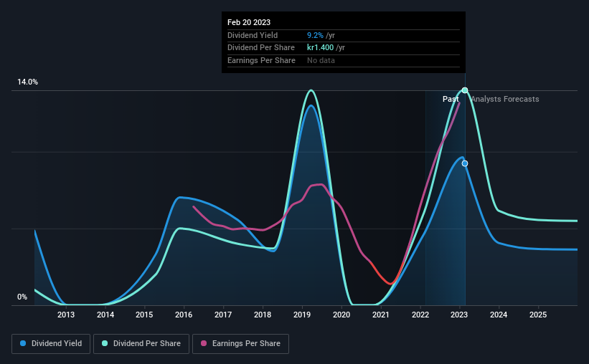Toggle the Dividend Per Share legend series
The image size is (589, 364).
point(141,344)
